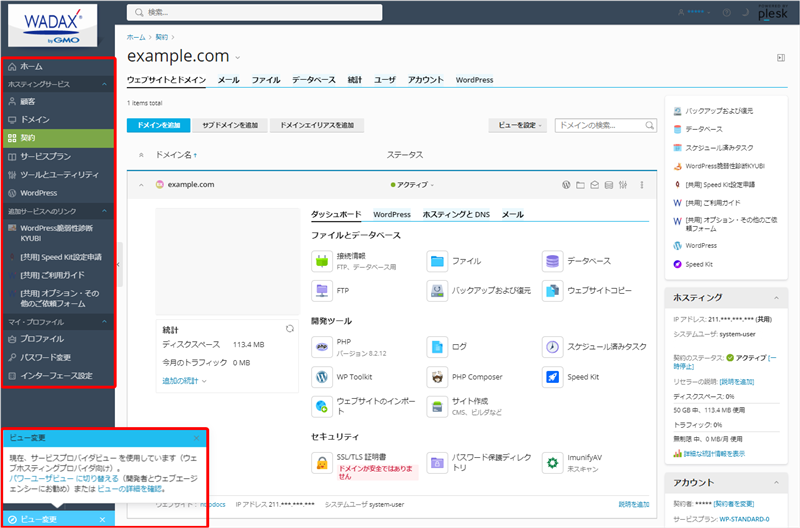Open スケジュール済みタスク clock icon in dashboard
The width and height of the screenshot is (800, 528).
(x=552, y=347)
